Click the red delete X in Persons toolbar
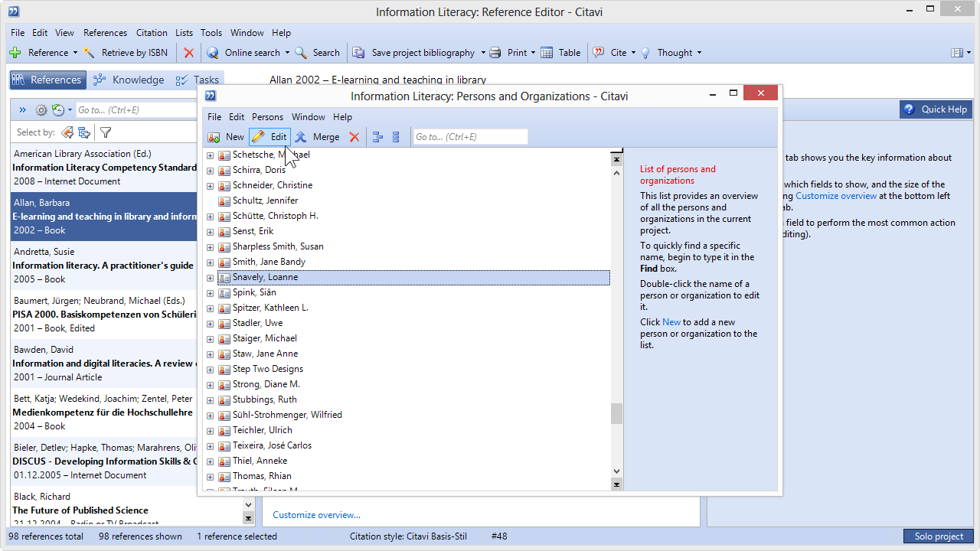Screen dimensions: 980x551 pyautogui.click(x=354, y=137)
